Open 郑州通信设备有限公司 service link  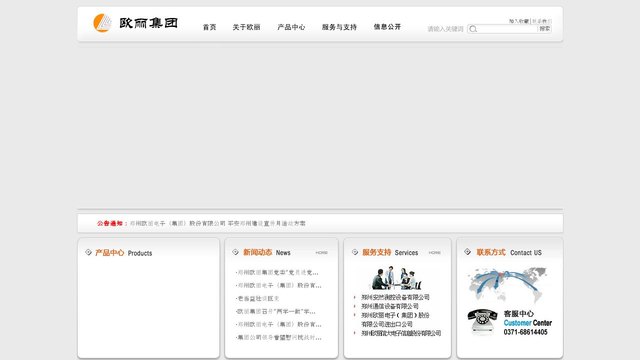pos(390,306)
